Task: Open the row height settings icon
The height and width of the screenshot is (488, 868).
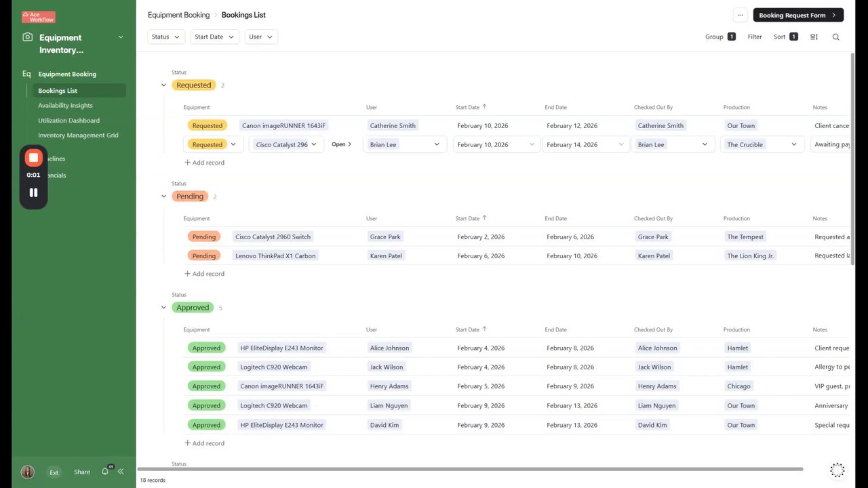Action: coord(814,37)
